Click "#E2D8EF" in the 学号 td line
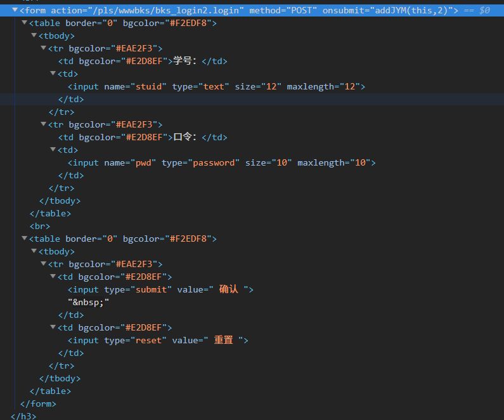This screenshot has height=420, width=504. [x=145, y=61]
